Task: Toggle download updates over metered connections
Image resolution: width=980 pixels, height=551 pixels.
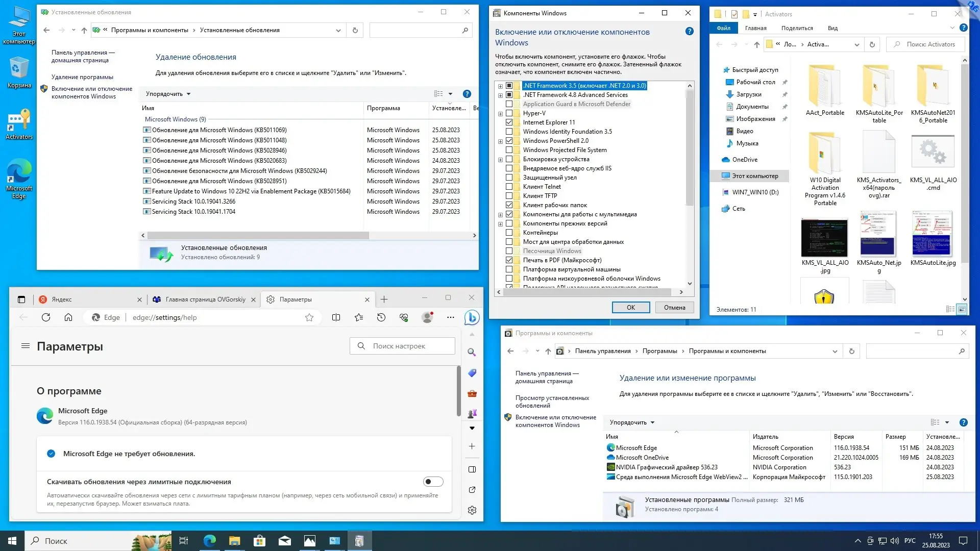Action: point(433,482)
